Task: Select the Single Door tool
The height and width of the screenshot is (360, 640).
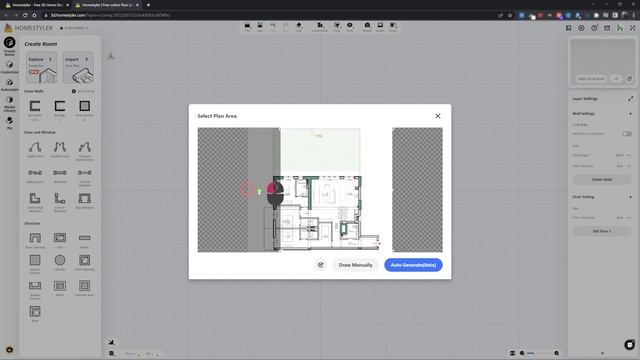Action: coord(35,150)
